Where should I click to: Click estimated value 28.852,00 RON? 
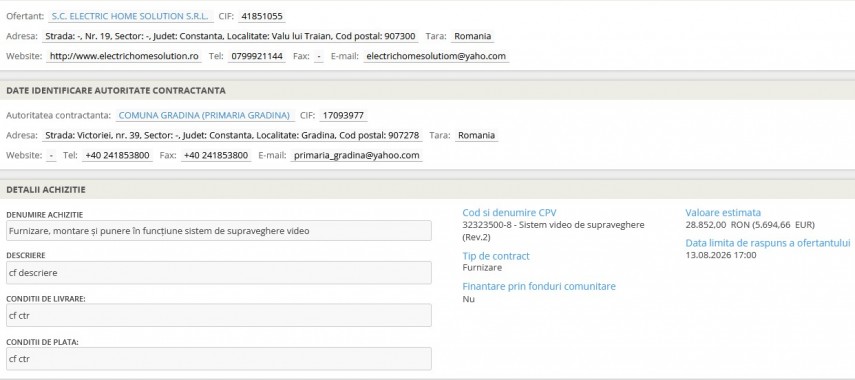750,225
